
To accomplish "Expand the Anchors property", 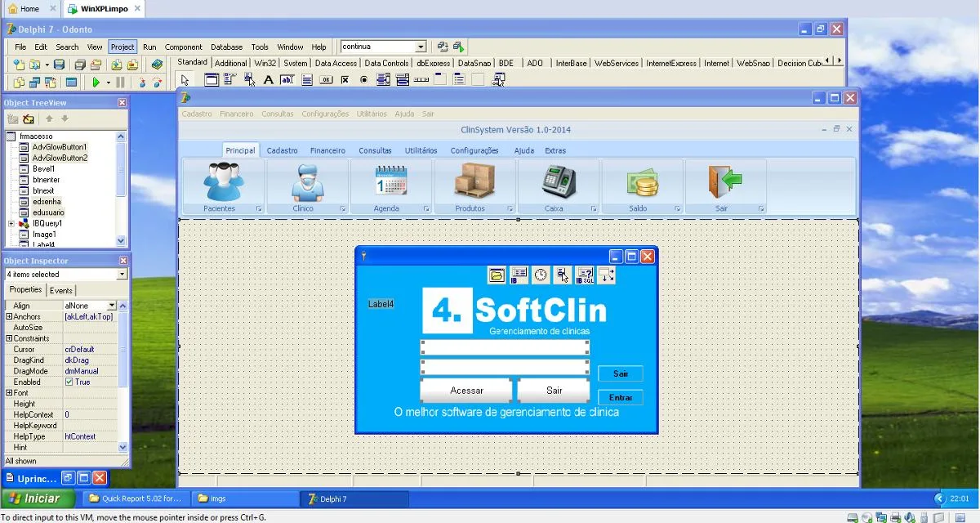I will (x=9, y=316).
